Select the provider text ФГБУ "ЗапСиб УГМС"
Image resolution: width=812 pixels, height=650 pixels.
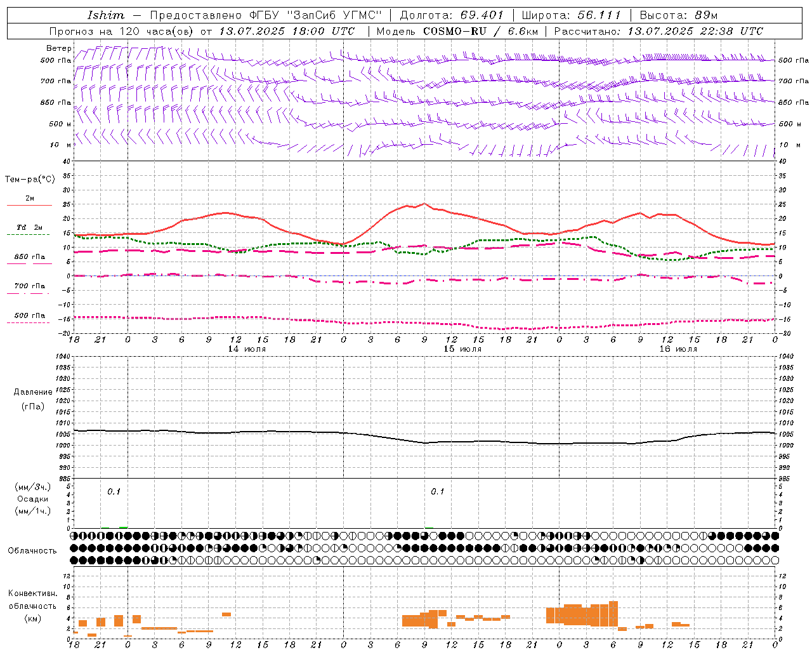(x=315, y=15)
